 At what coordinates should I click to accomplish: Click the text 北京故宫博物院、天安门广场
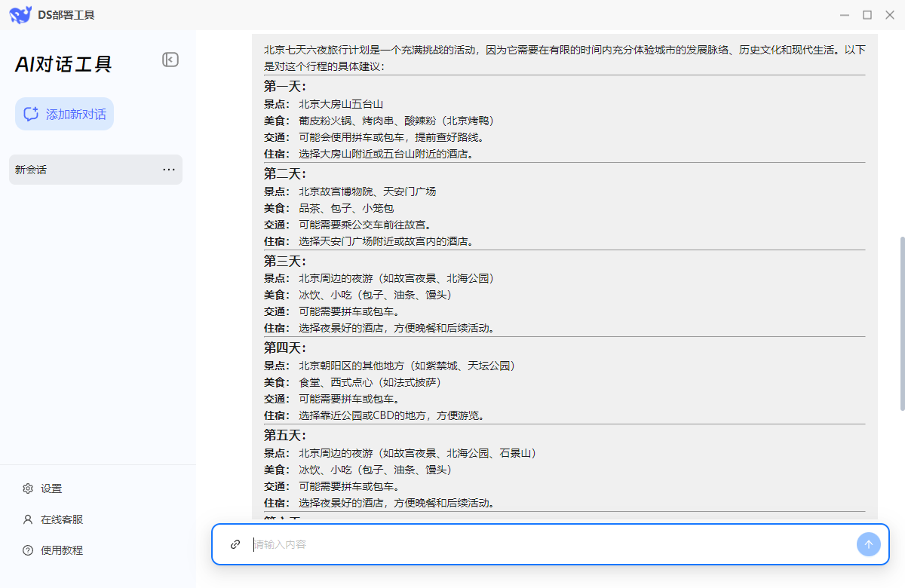click(367, 191)
